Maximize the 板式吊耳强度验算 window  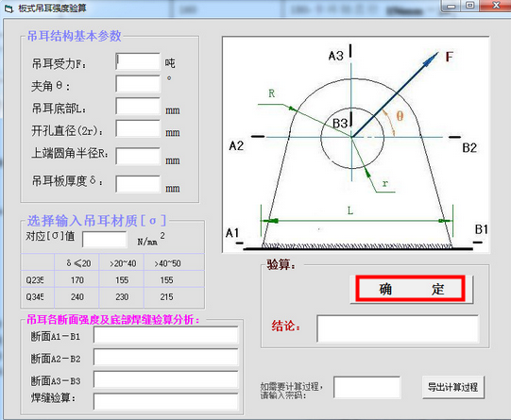point(469,6)
